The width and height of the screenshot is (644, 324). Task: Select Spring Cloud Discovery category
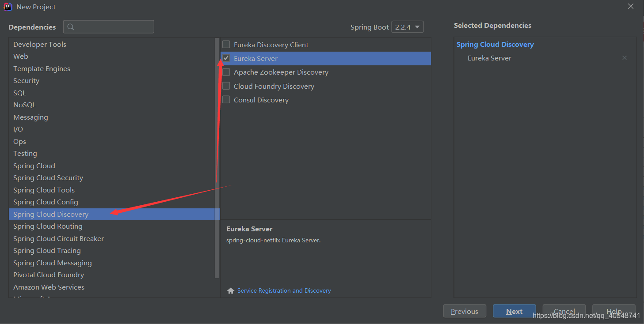point(114,214)
